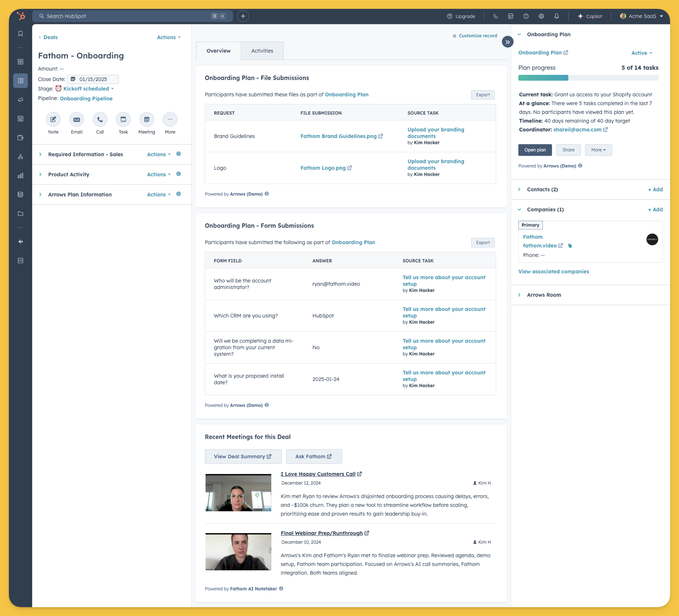Image resolution: width=679 pixels, height=616 pixels.
Task: Open the Active status dropdown
Action: (x=642, y=53)
